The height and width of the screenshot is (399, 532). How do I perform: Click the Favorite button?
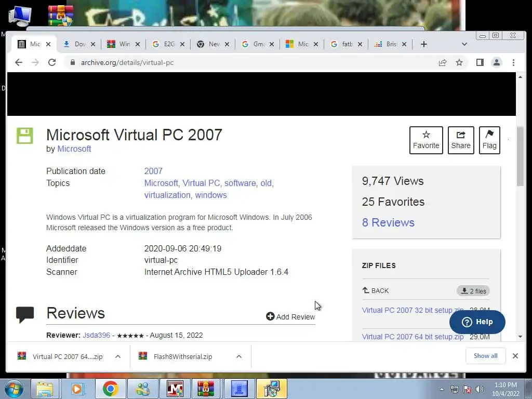tap(426, 140)
